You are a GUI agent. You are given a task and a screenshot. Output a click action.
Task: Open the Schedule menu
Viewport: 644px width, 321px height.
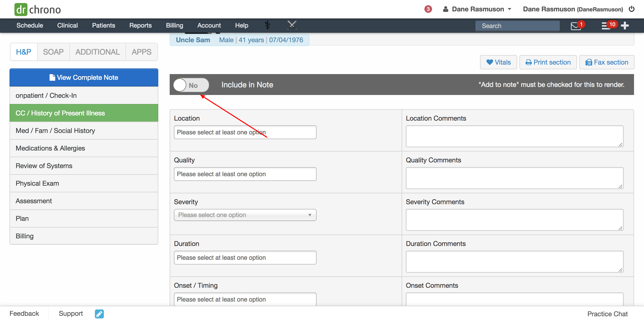30,25
